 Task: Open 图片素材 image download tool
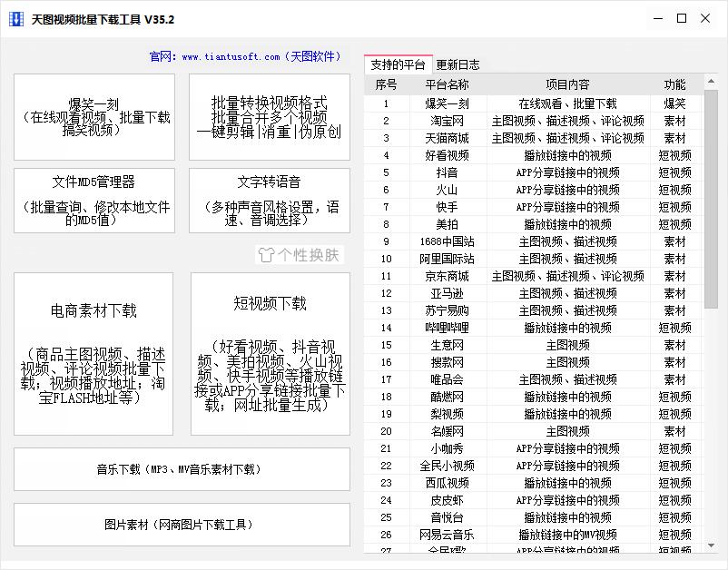[182, 525]
